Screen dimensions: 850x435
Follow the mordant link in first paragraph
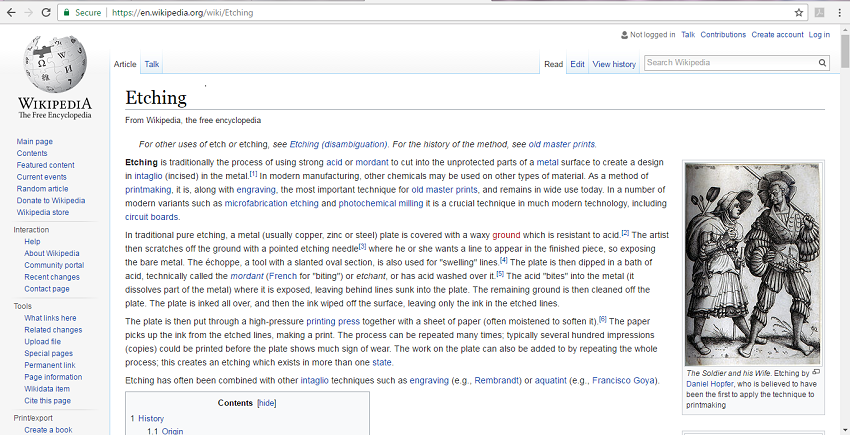point(372,162)
